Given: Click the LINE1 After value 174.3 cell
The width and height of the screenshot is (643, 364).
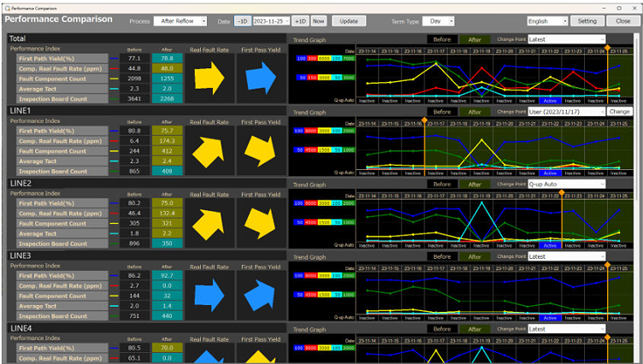Looking at the screenshot, I should pos(167,141).
